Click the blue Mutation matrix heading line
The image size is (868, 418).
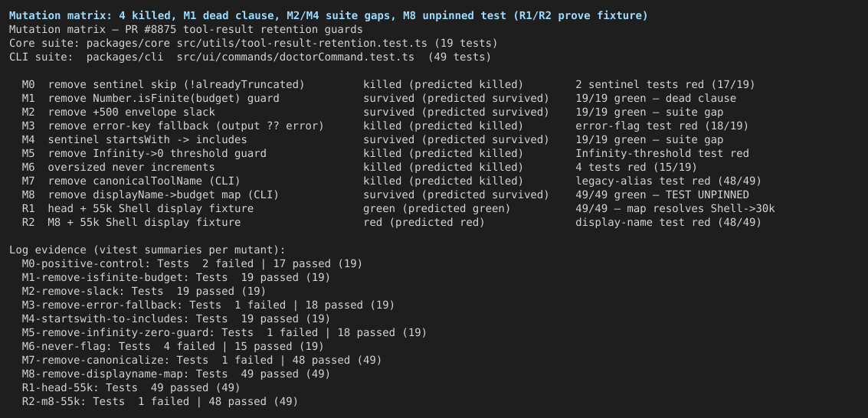[x=328, y=15]
